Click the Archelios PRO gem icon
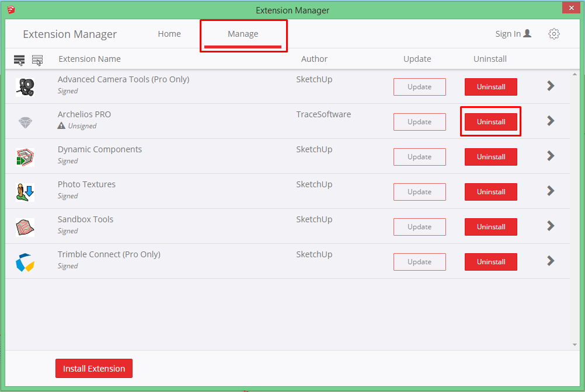Viewport: 585px width, 392px height. [25, 123]
